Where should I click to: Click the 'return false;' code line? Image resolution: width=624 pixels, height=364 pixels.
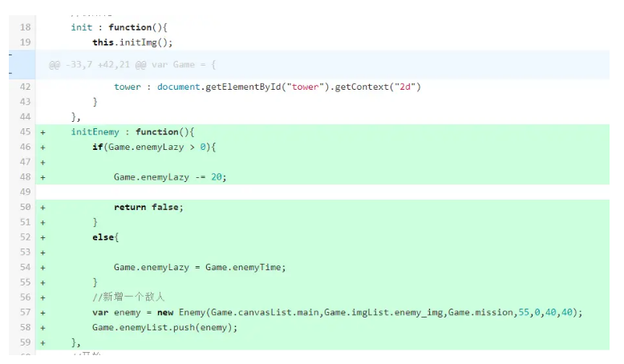tap(148, 208)
